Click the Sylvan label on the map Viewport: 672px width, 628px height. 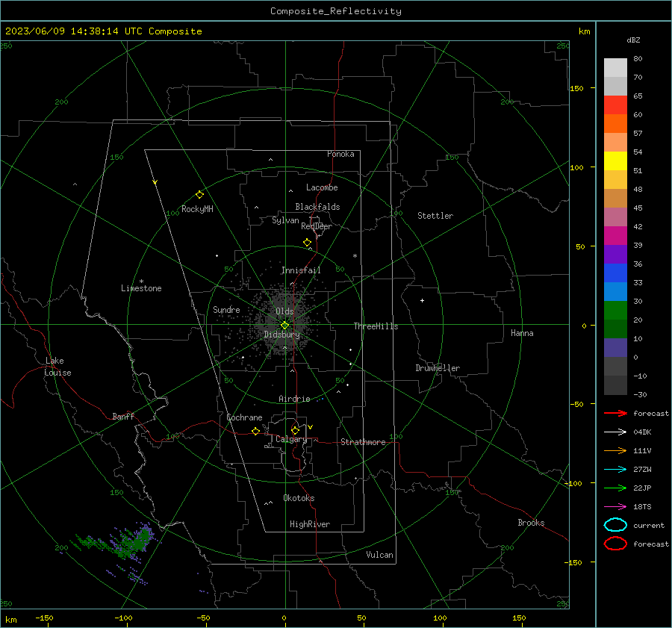pos(285,220)
